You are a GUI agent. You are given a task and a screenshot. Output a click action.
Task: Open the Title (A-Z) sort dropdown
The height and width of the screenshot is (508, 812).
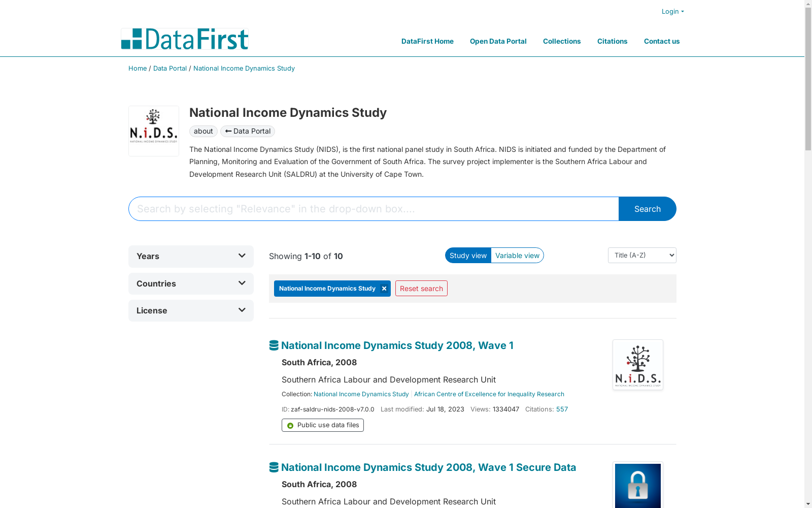click(x=642, y=255)
